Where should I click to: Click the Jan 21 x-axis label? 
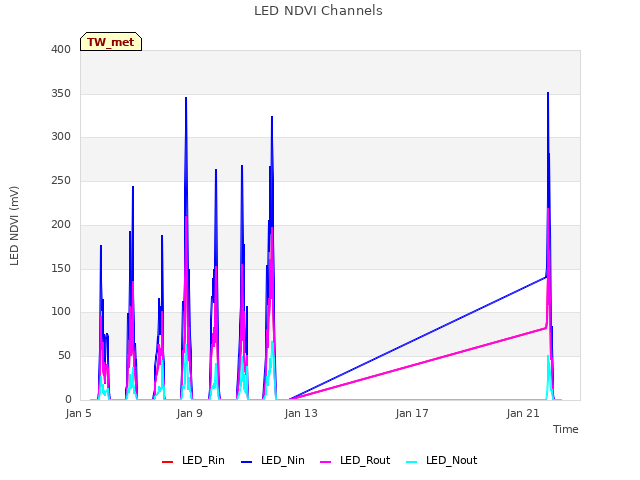coord(523,413)
